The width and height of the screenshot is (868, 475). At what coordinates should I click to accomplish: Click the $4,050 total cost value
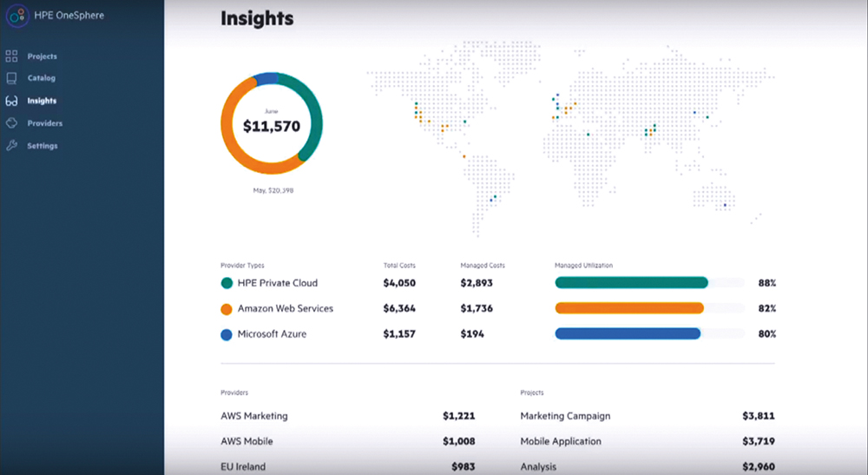point(399,283)
